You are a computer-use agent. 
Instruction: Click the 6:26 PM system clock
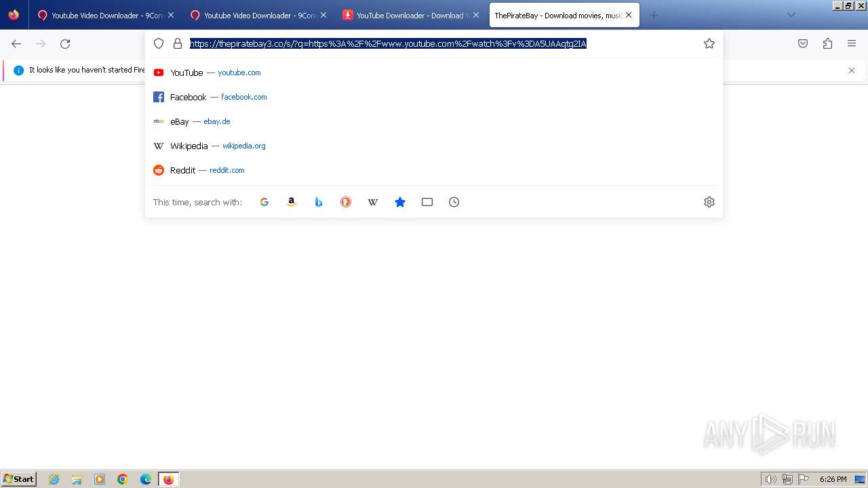(x=833, y=479)
